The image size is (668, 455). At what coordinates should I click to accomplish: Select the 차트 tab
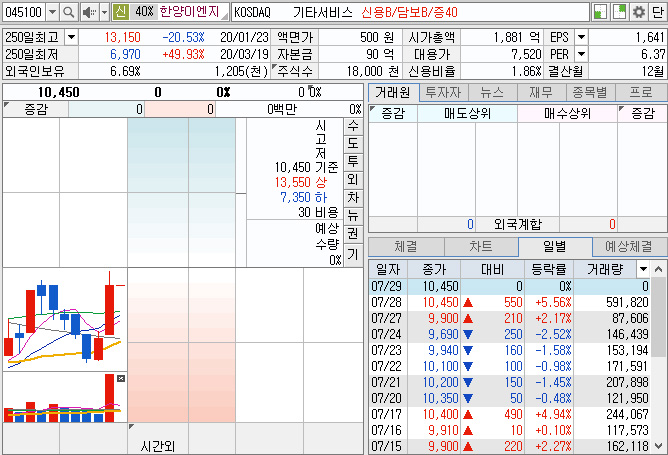point(481,247)
